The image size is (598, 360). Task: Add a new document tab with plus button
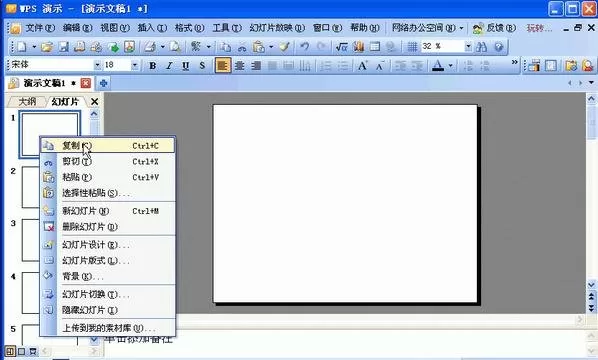103,83
